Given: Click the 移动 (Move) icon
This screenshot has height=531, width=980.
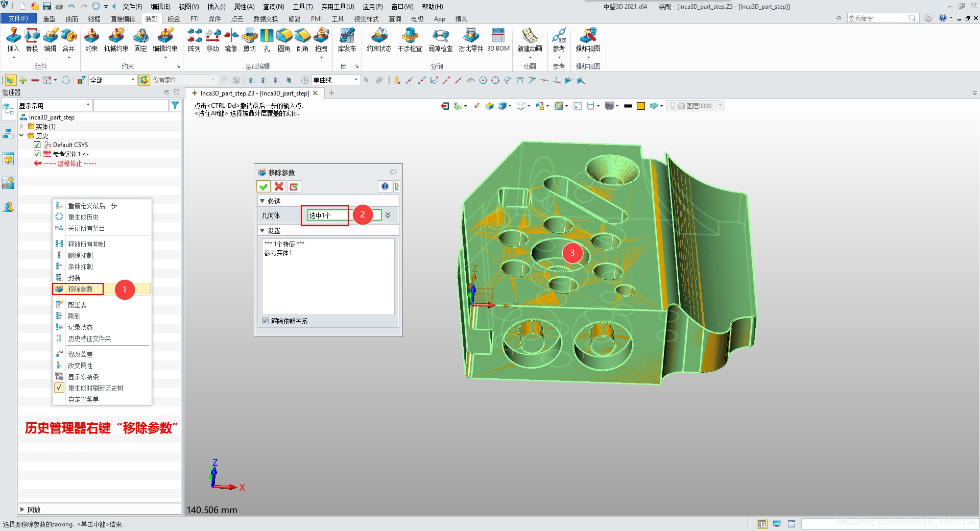Looking at the screenshot, I should (212, 40).
